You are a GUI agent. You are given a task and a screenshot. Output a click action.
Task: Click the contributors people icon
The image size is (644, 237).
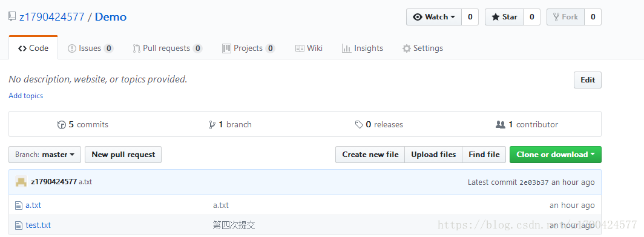(x=500, y=124)
